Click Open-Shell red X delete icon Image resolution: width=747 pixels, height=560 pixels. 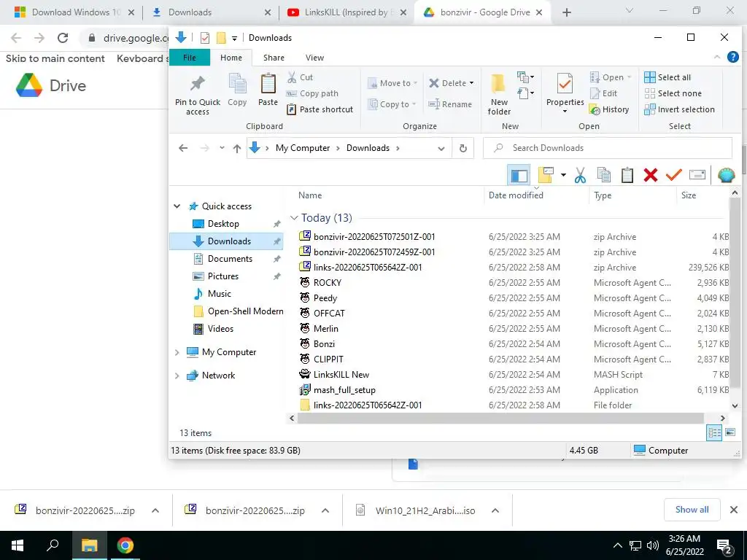tap(650, 175)
